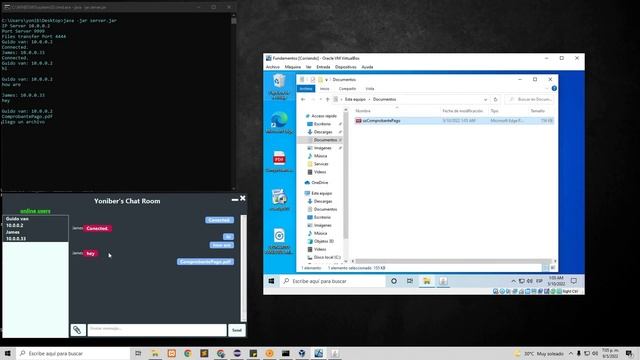Click the explorer back arrow
640x360 pixels.
coord(303,100)
